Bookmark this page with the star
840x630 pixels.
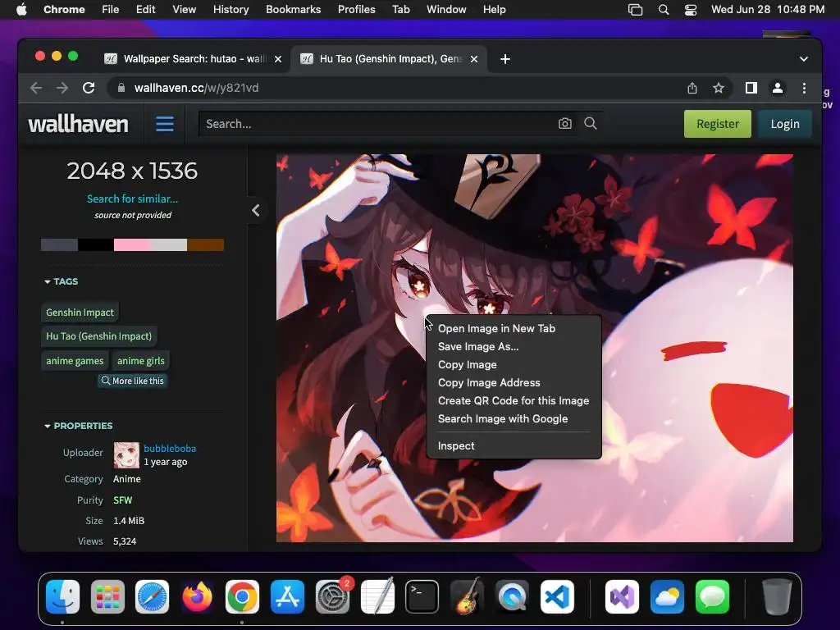tap(719, 88)
